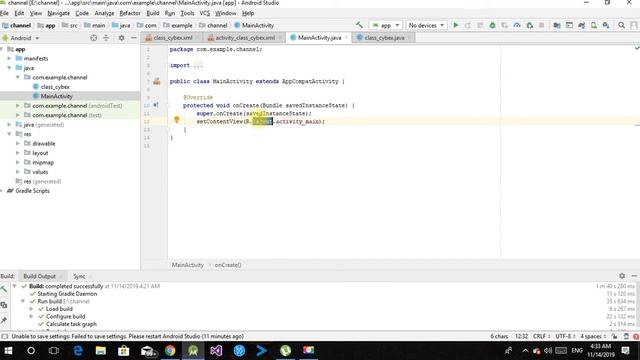Viewport: 640px width, 360px height.
Task: Open Project panel gear settings
Action: (x=121, y=38)
